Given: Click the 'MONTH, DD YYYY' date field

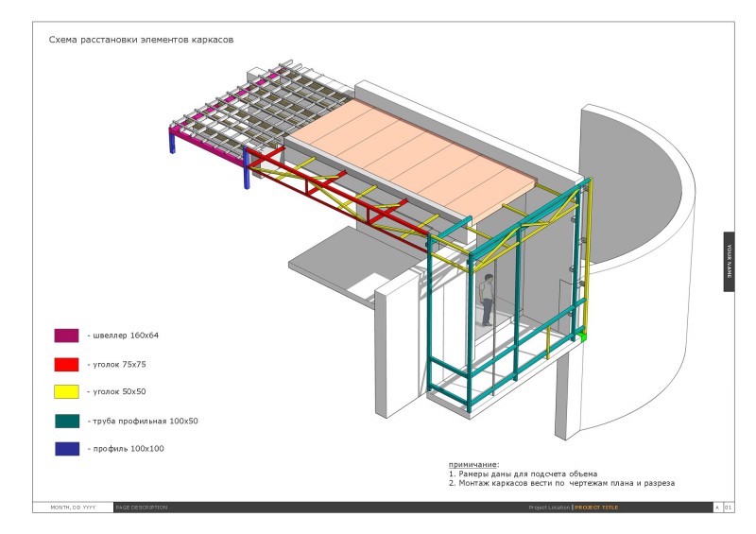Looking at the screenshot, I should pyautogui.click(x=74, y=508).
